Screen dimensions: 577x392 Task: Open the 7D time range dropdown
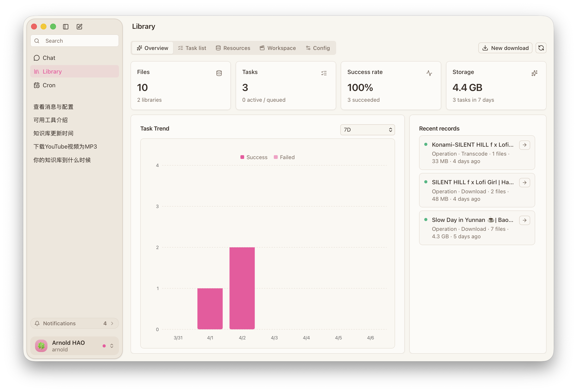[367, 129]
